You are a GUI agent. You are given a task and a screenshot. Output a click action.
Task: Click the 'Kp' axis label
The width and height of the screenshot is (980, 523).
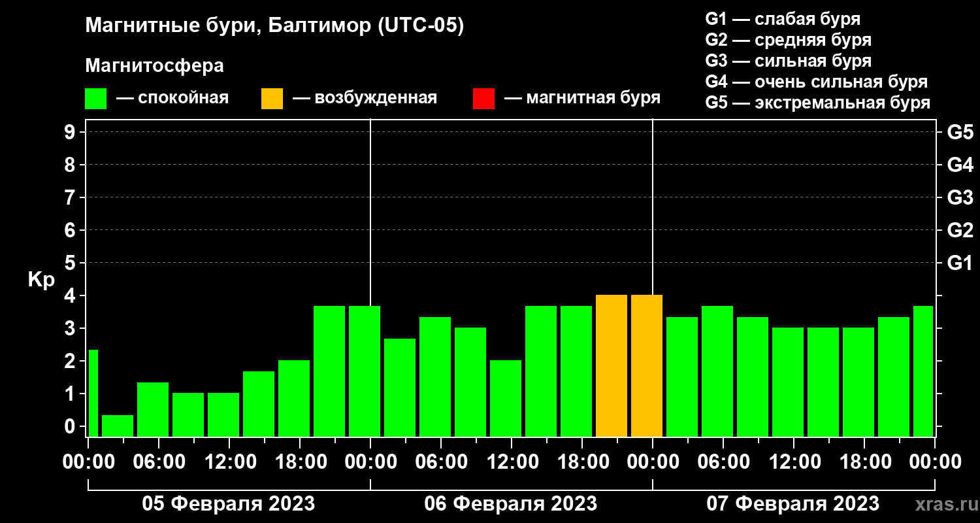coord(41,280)
